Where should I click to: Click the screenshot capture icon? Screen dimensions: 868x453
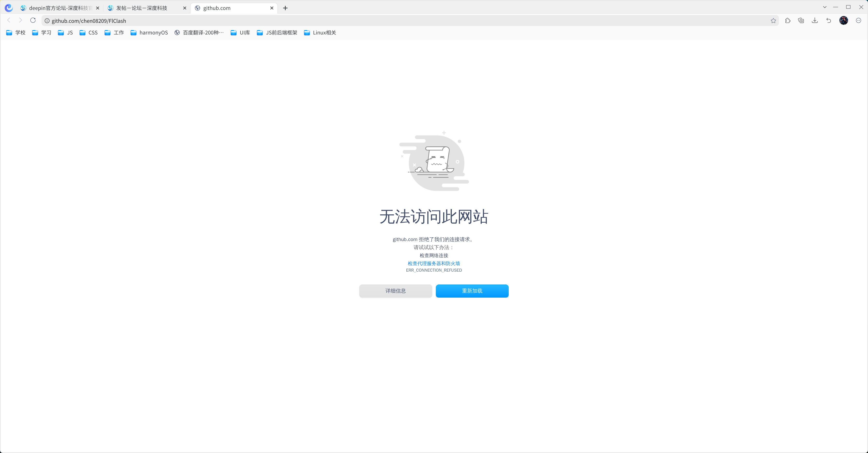click(801, 21)
